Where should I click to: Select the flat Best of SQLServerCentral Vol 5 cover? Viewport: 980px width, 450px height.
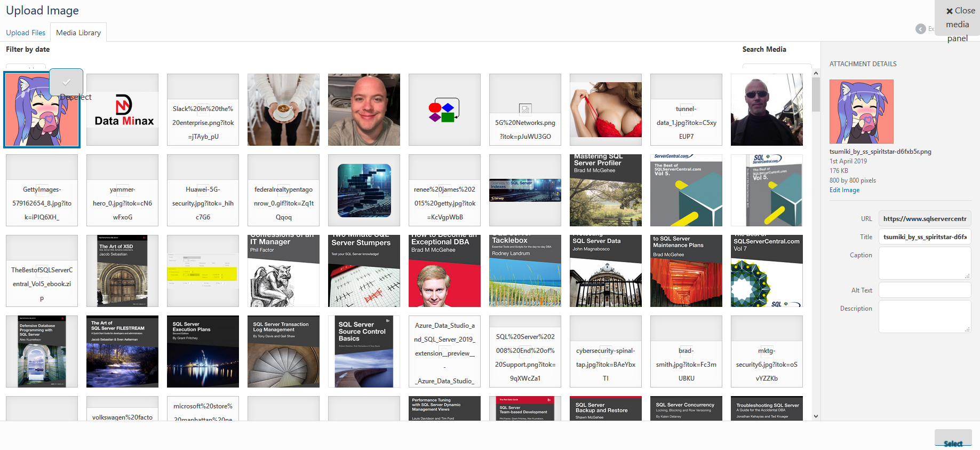pyautogui.click(x=687, y=191)
